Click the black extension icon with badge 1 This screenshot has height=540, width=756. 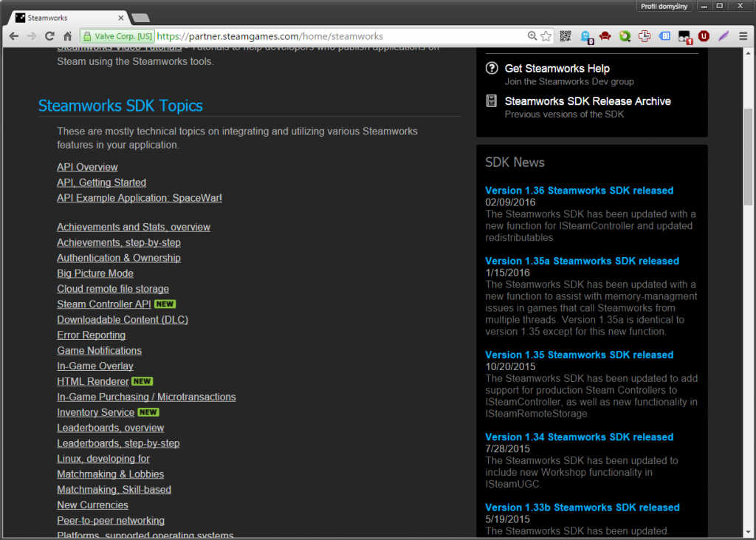pyautogui.click(x=684, y=37)
